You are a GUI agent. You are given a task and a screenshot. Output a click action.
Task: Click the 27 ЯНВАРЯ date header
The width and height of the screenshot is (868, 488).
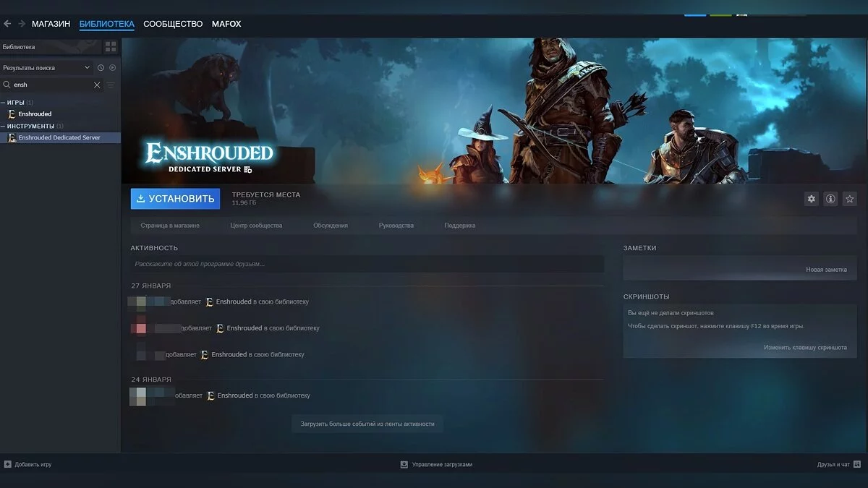pos(151,286)
